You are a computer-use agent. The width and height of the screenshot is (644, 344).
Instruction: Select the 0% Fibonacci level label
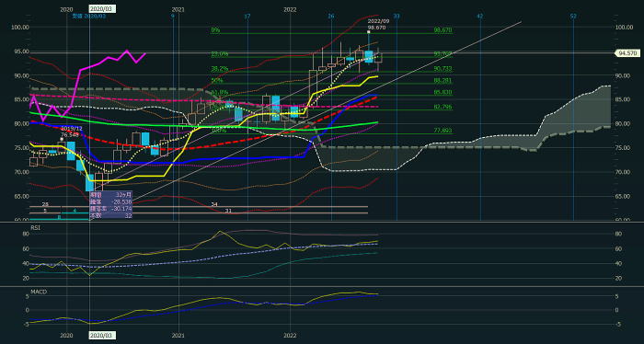pos(215,30)
